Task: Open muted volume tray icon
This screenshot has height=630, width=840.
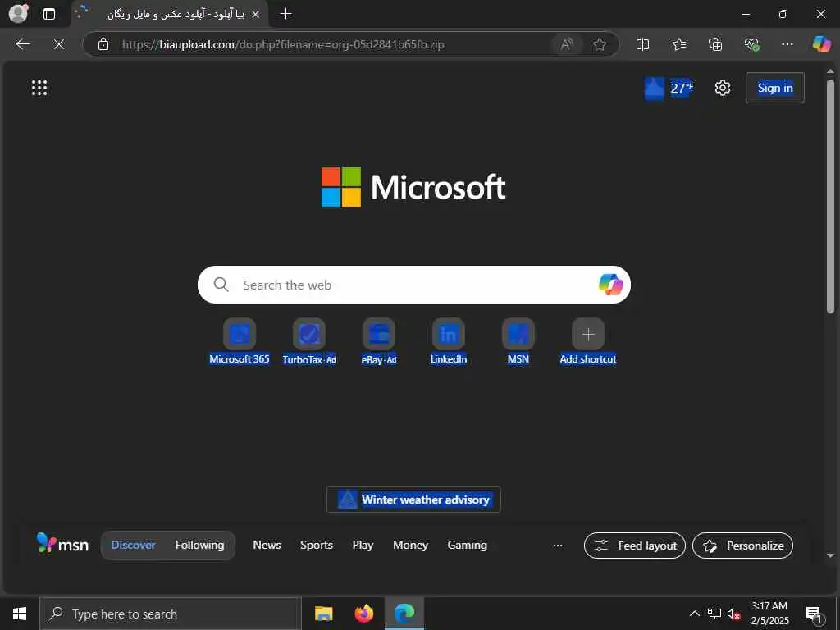Action: (x=733, y=614)
